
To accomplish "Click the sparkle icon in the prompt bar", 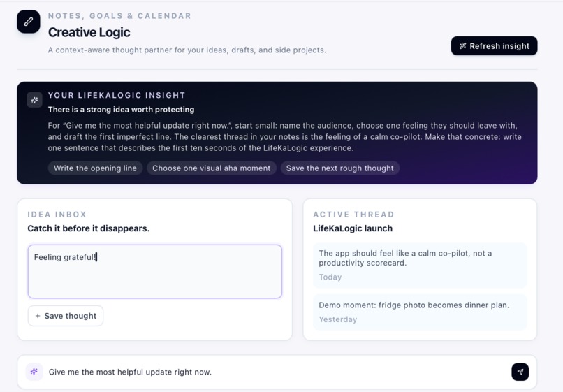I will pyautogui.click(x=34, y=372).
